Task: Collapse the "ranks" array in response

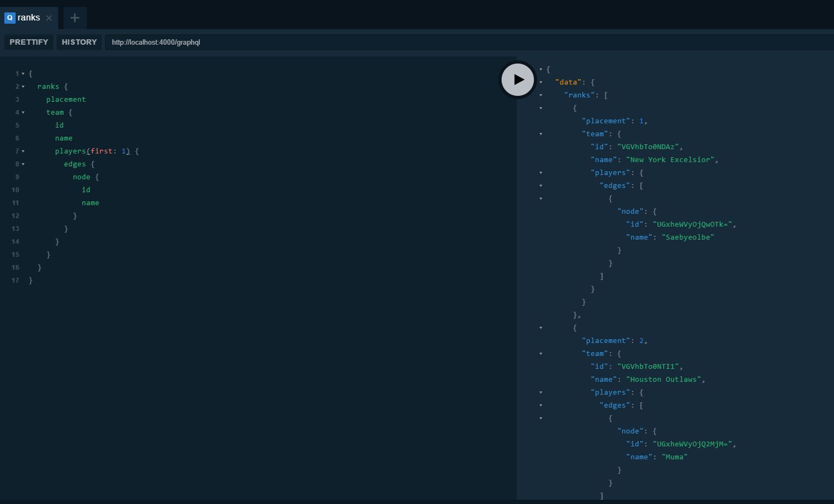Action: point(541,95)
